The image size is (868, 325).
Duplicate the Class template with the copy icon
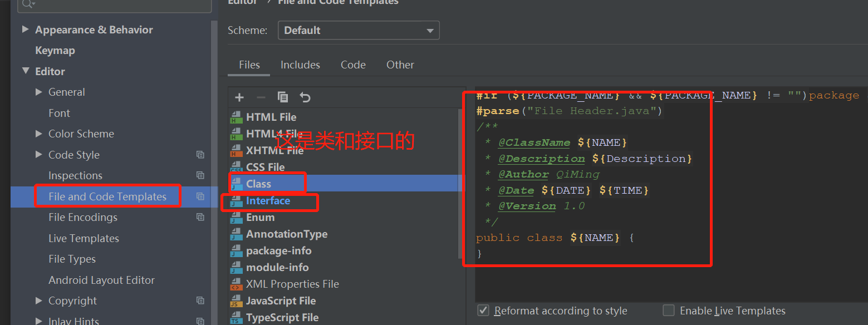283,97
